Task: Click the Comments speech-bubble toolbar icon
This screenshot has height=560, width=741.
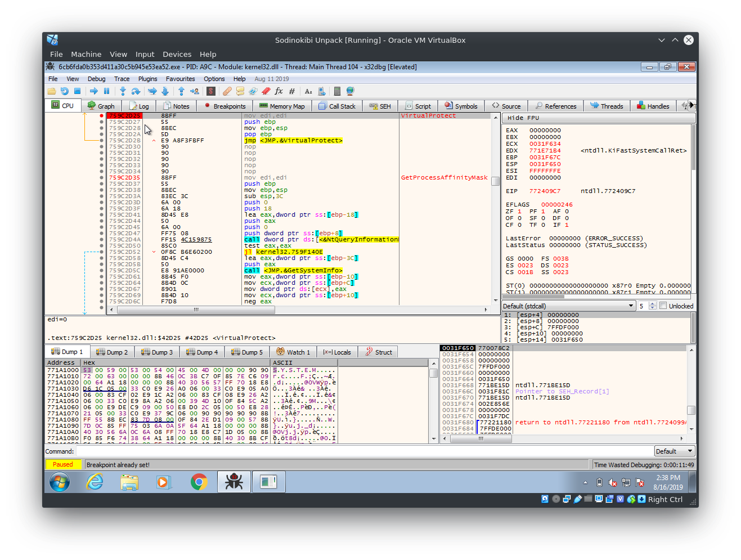Action: click(240, 91)
